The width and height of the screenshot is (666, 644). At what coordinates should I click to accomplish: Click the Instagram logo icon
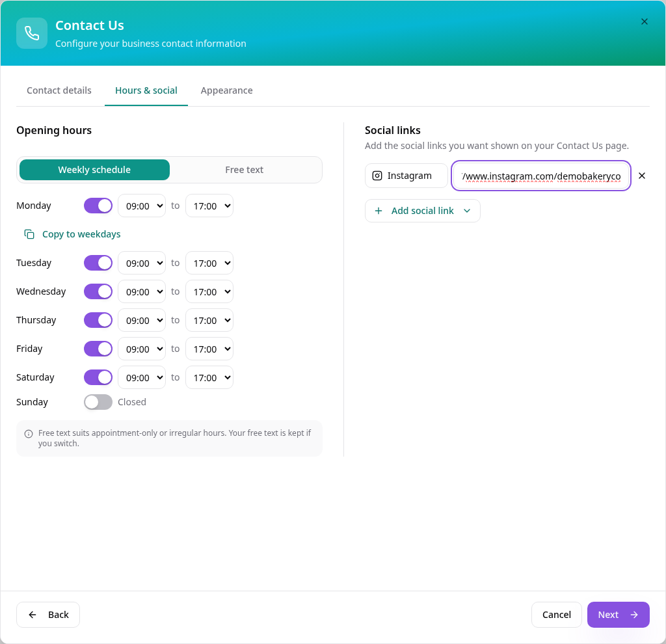(x=377, y=176)
